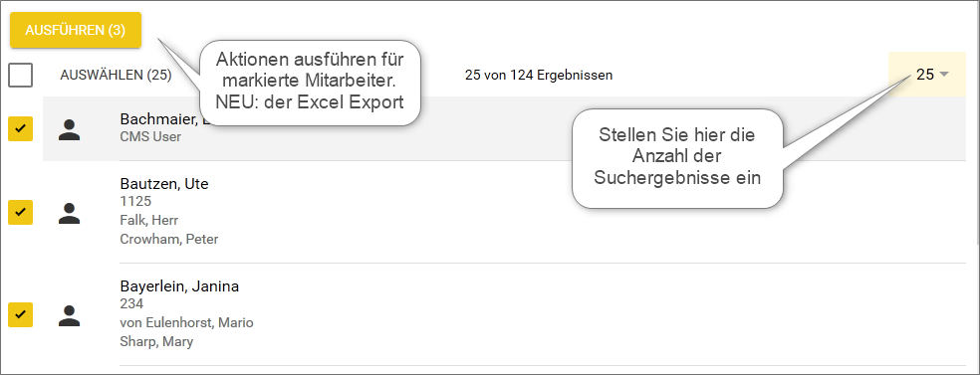This screenshot has width=980, height=375.
Task: Deselect the Bautzen, Ute checkbox
Action: pyautogui.click(x=21, y=212)
